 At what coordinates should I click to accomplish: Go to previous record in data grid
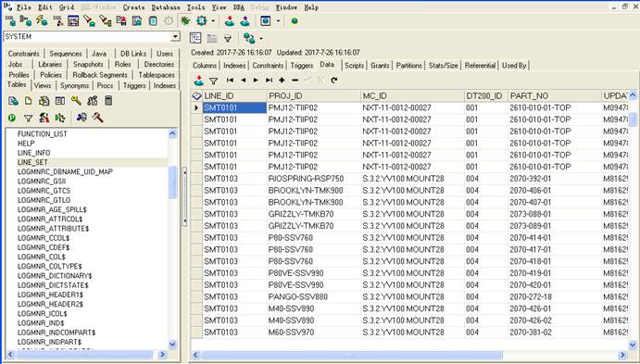pyautogui.click(x=244, y=81)
